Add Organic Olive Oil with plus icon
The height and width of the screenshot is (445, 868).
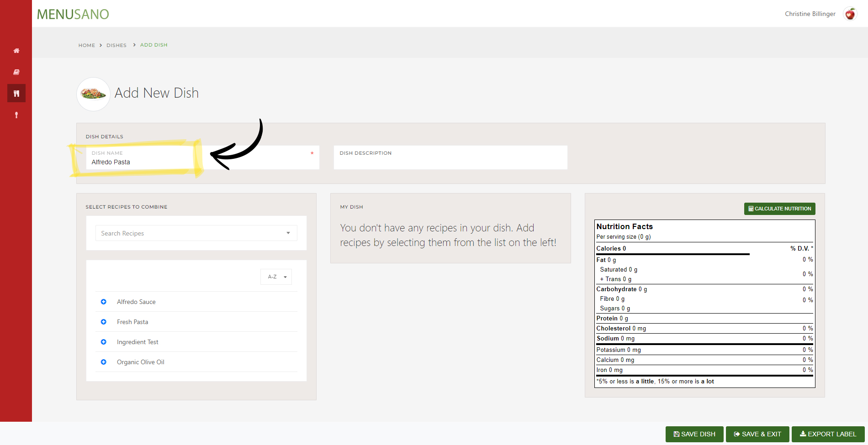tap(104, 362)
